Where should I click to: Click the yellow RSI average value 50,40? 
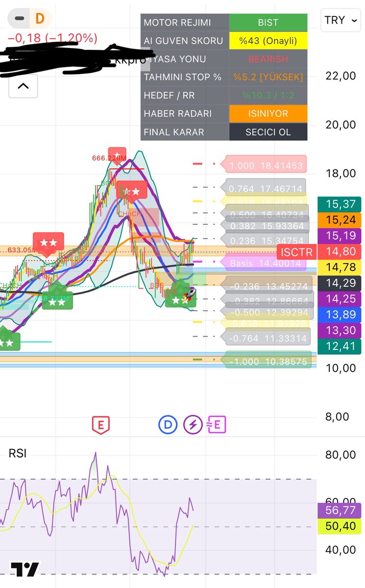(340, 526)
